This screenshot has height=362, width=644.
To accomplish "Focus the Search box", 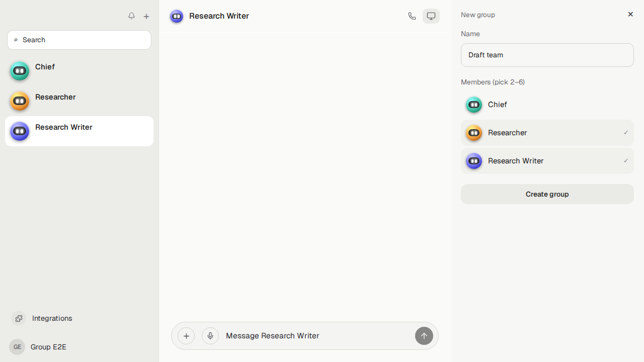I will click(x=79, y=40).
